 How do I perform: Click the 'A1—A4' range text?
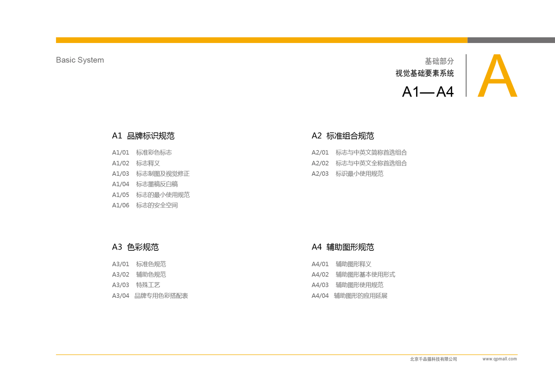pyautogui.click(x=428, y=92)
